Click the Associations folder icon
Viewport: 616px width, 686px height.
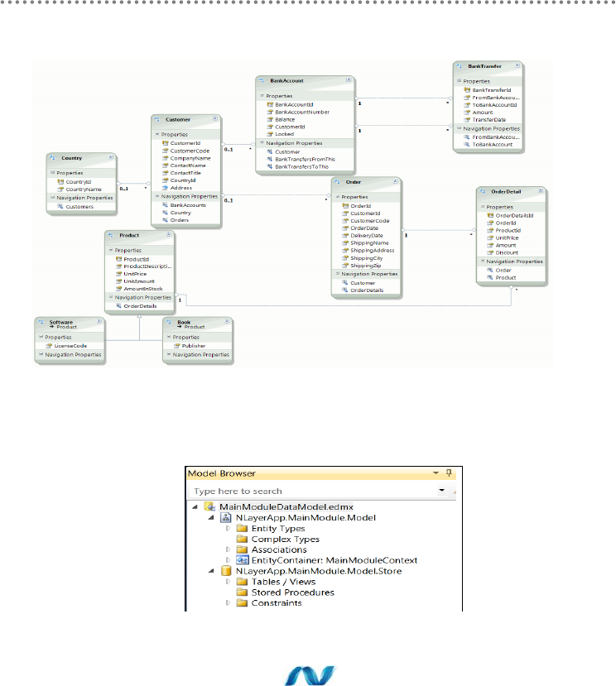tap(242, 549)
